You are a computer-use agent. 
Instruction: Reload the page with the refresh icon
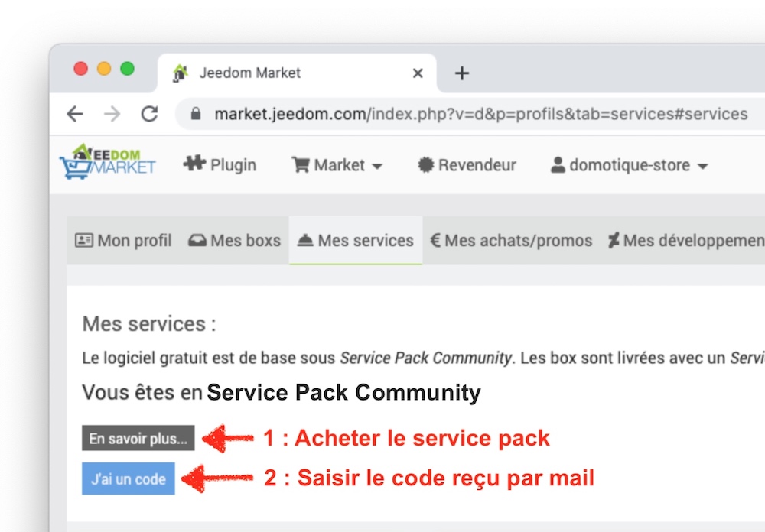click(150, 113)
